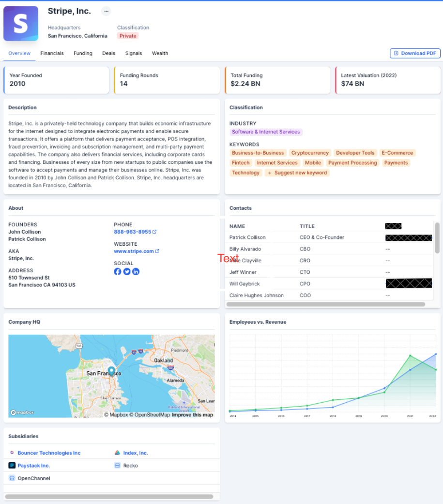Image resolution: width=443 pixels, height=504 pixels.
Task: Click the Bouncer Technologies logo icon
Action: pyautogui.click(x=12, y=453)
